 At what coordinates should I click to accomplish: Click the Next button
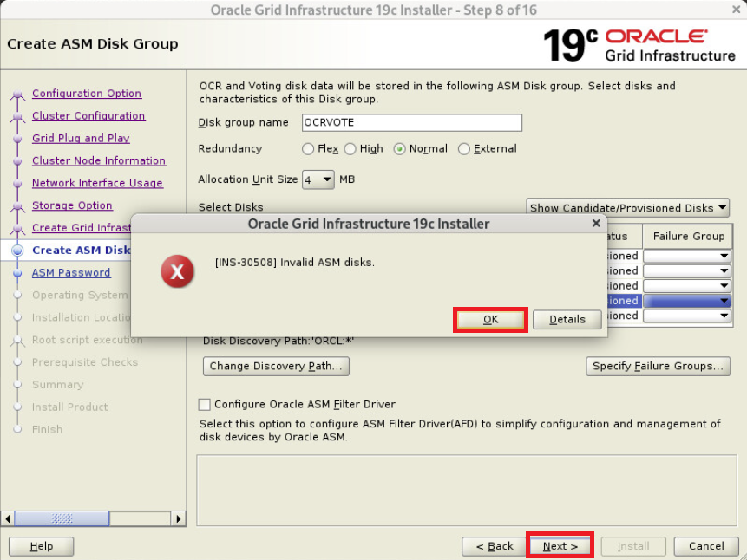[560, 546]
